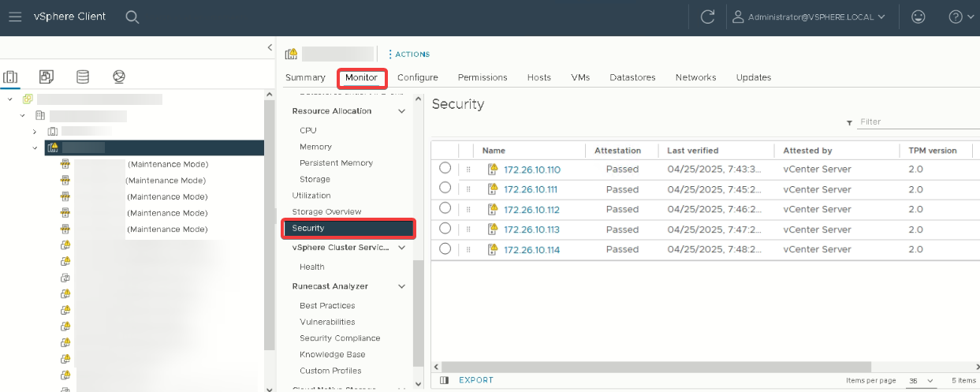Select radio button for host 172.26.10.112
The width and height of the screenshot is (980, 392).
pos(445,208)
